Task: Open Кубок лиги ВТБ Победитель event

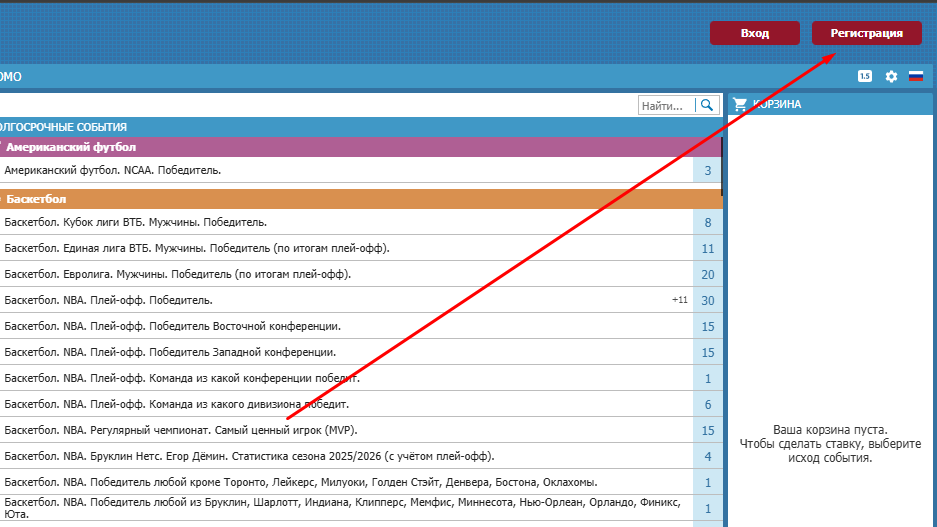Action: (136, 222)
